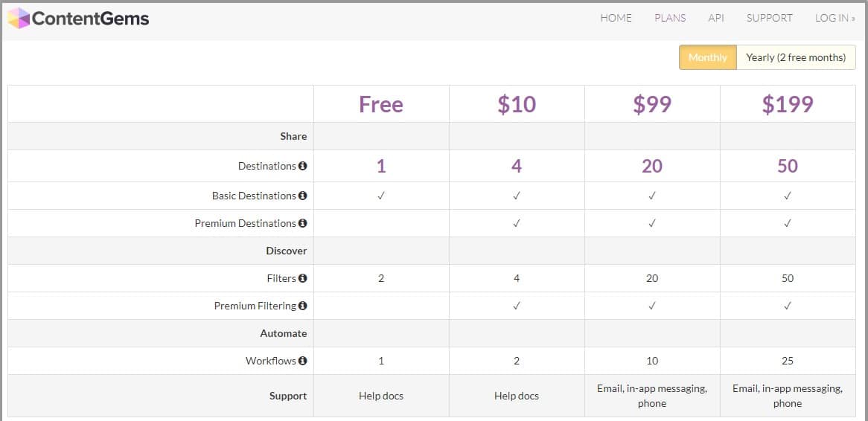Visit the SUPPORT page

[770, 19]
